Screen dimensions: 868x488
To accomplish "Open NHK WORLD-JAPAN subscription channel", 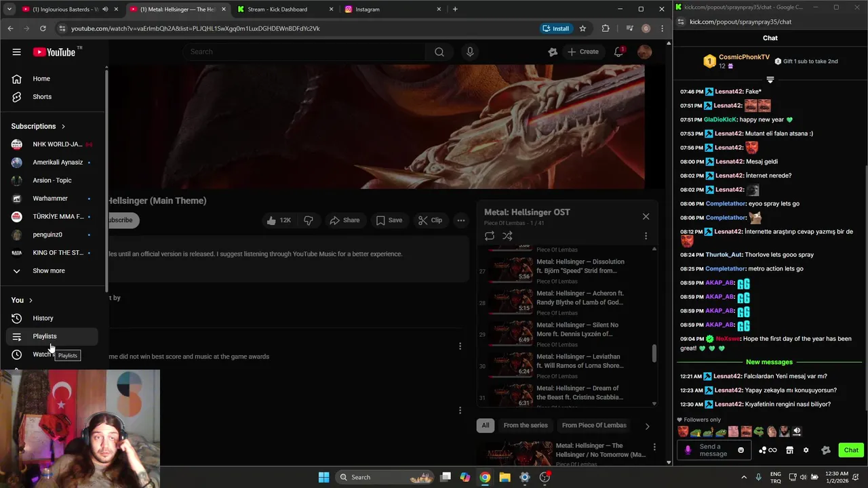I will pyautogui.click(x=52, y=144).
